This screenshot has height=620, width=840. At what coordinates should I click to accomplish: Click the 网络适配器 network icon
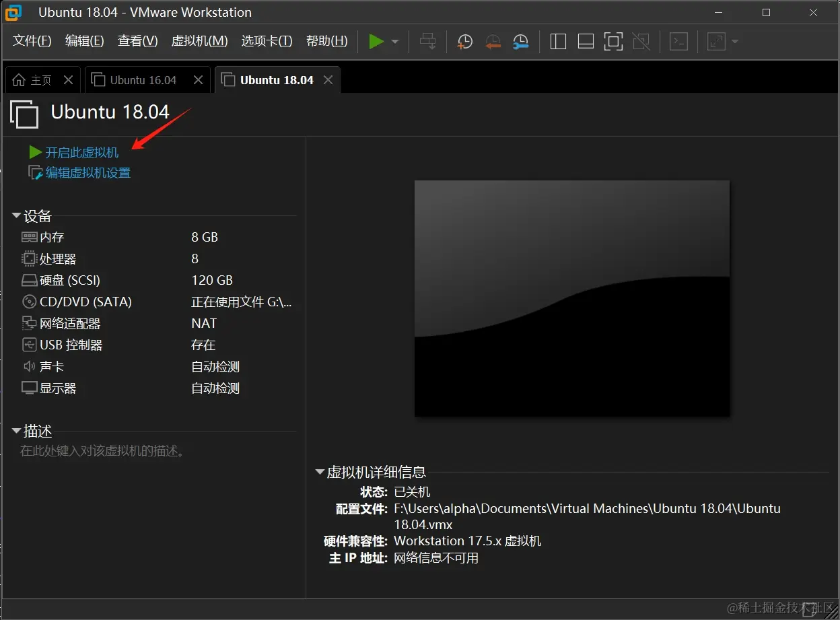click(x=29, y=324)
